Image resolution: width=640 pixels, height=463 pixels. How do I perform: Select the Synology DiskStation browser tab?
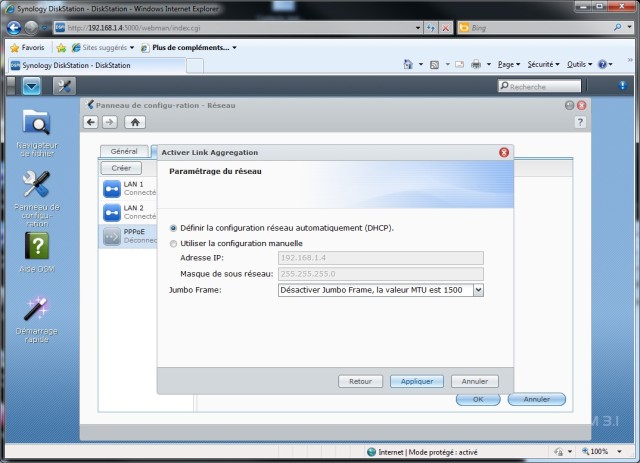point(96,65)
